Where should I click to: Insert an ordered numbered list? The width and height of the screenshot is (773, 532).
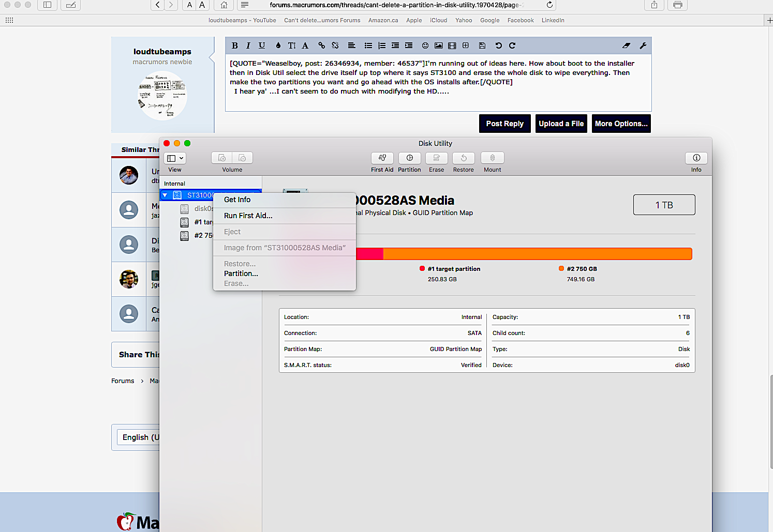tap(382, 45)
